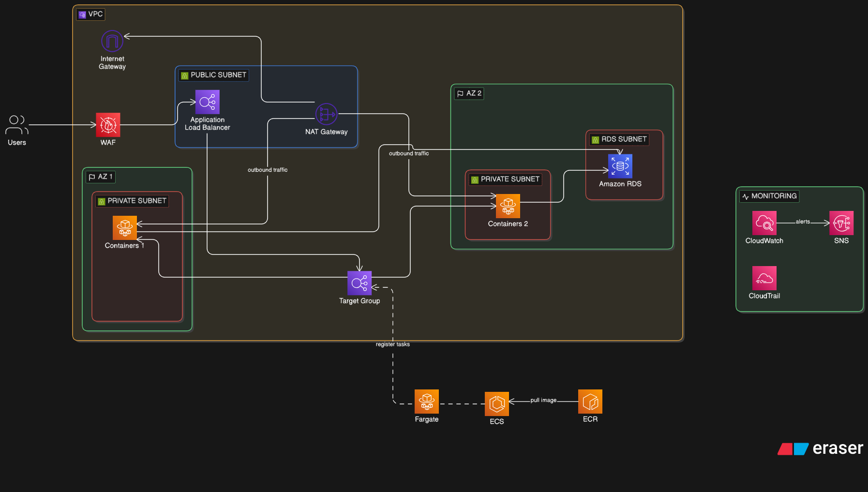This screenshot has height=492, width=868.
Task: Select the Containers 2 icon
Action: (x=508, y=206)
